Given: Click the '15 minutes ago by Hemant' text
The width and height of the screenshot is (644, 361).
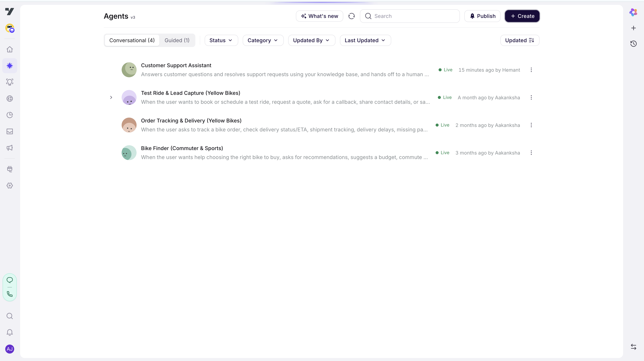Looking at the screenshot, I should [x=489, y=70].
